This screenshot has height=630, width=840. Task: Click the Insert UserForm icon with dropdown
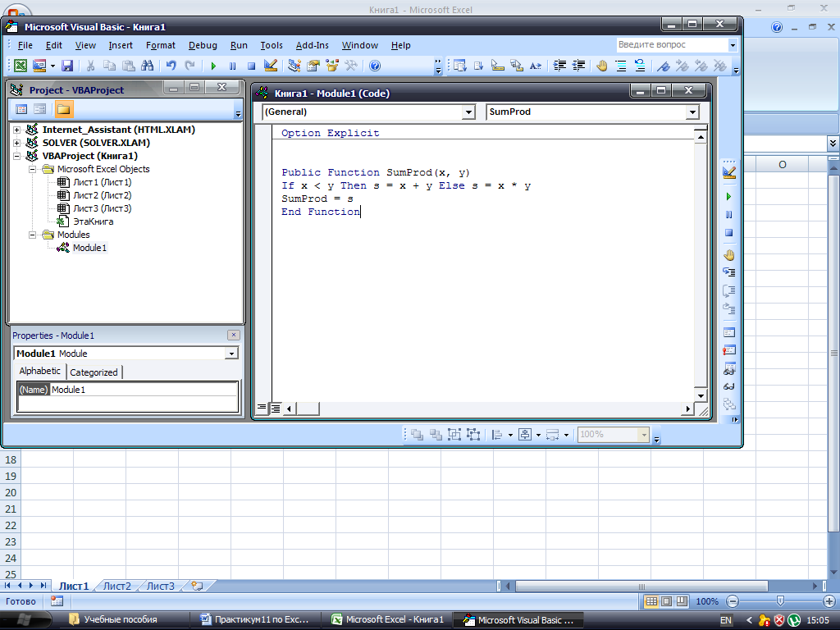(43, 66)
